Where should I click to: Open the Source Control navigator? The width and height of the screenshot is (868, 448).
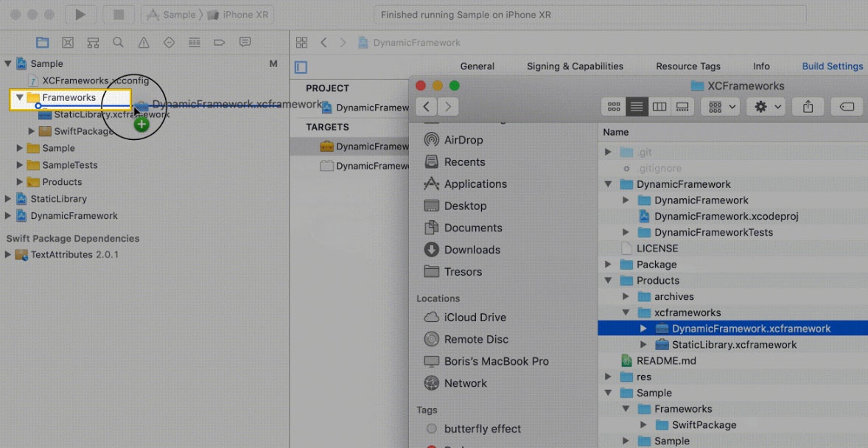[68, 42]
